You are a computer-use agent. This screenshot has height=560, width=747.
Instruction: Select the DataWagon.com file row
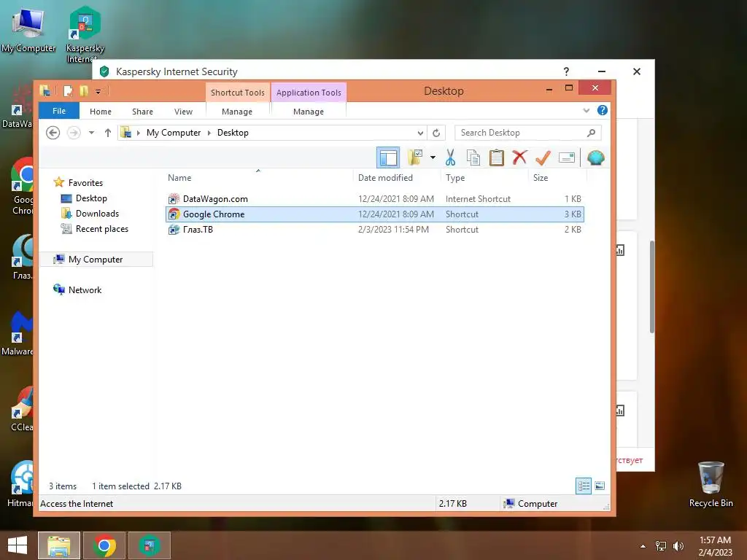click(x=375, y=198)
